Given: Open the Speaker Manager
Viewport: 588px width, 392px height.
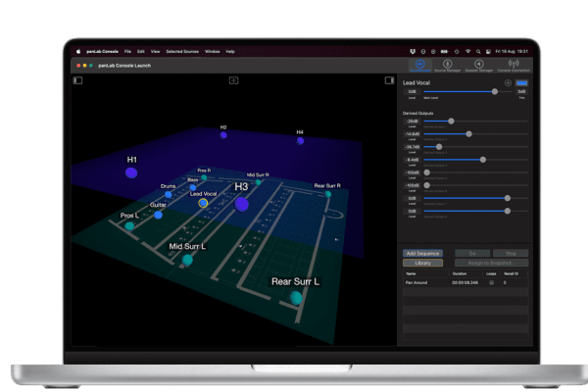Looking at the screenshot, I should click(479, 66).
